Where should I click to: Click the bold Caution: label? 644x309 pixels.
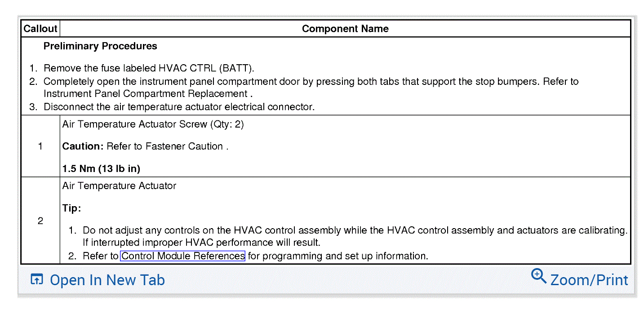(x=83, y=146)
